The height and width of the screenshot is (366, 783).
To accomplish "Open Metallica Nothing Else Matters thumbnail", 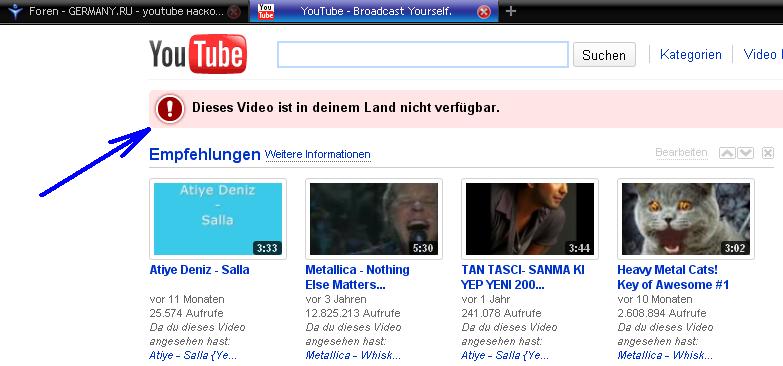I will [x=374, y=219].
